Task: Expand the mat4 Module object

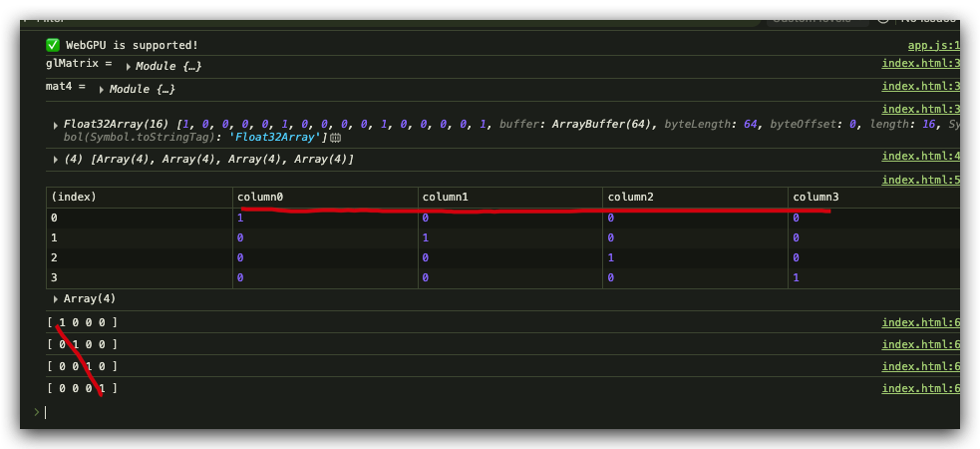Action: (102, 90)
